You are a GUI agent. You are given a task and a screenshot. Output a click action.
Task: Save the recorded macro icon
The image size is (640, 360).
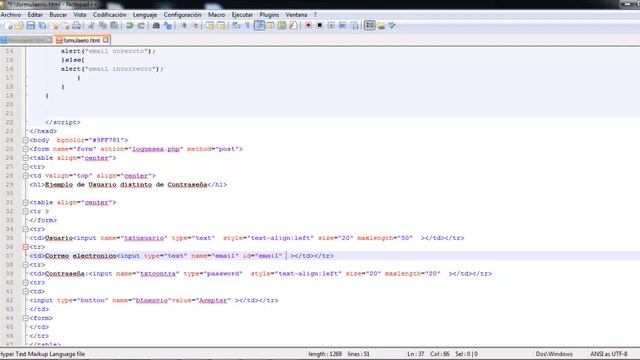[x=354, y=26]
